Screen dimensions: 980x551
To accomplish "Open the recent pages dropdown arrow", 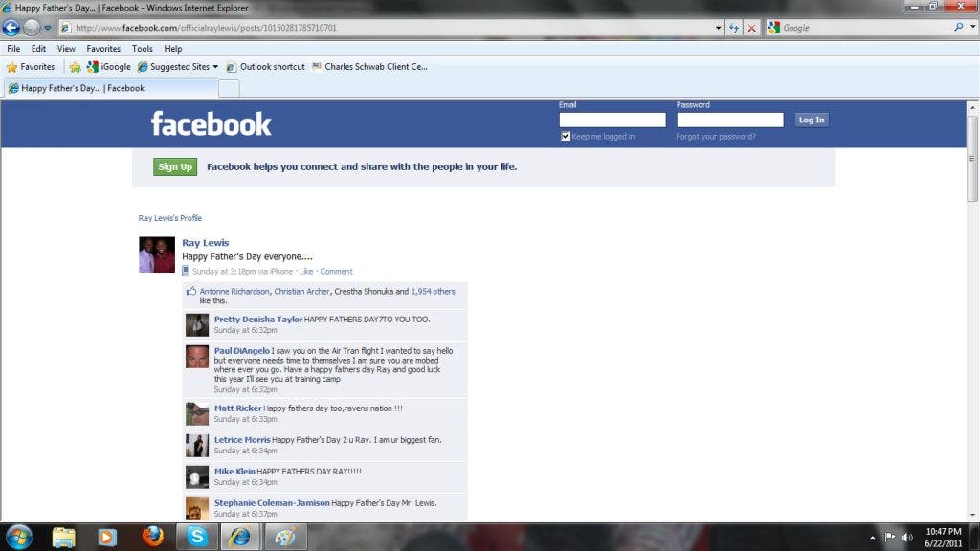I will pyautogui.click(x=48, y=28).
